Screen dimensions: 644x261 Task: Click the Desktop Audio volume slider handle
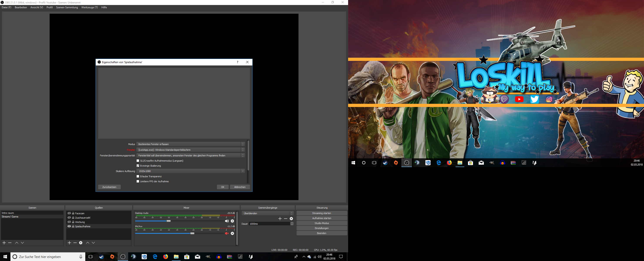coord(169,221)
